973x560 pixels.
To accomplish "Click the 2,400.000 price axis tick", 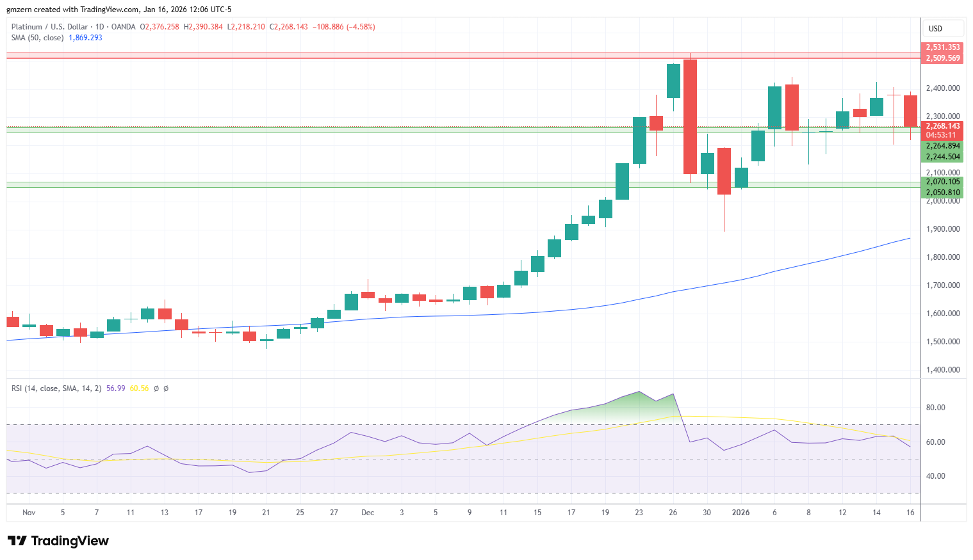I will (x=943, y=88).
